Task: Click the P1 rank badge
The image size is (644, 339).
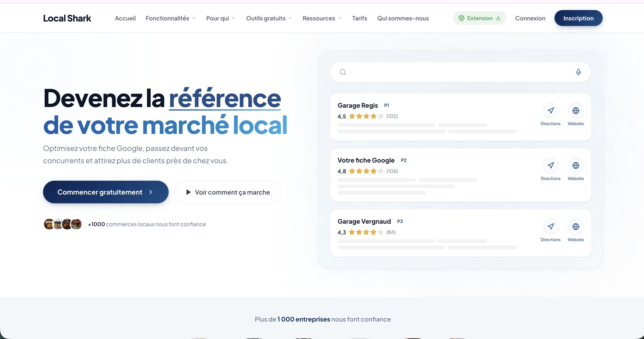Action: pos(387,105)
